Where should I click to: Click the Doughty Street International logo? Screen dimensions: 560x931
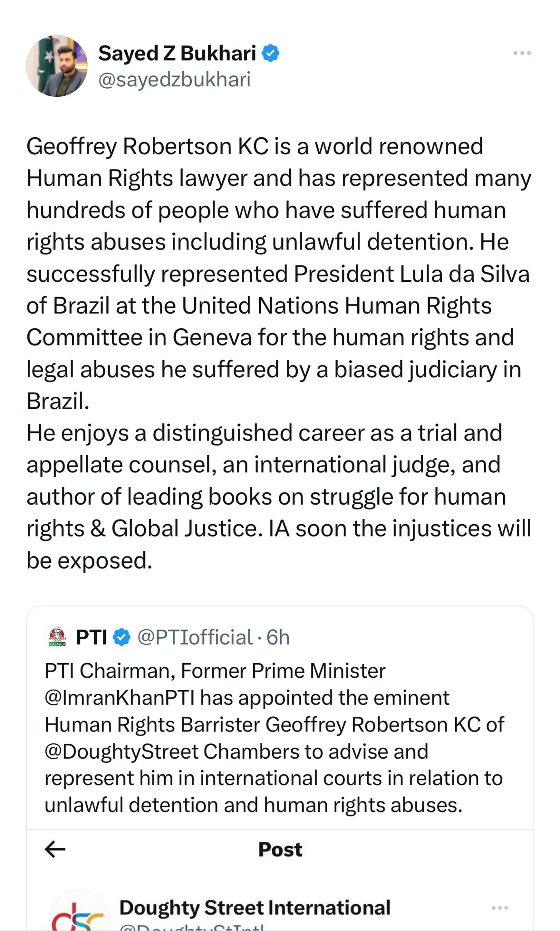pyautogui.click(x=77, y=914)
